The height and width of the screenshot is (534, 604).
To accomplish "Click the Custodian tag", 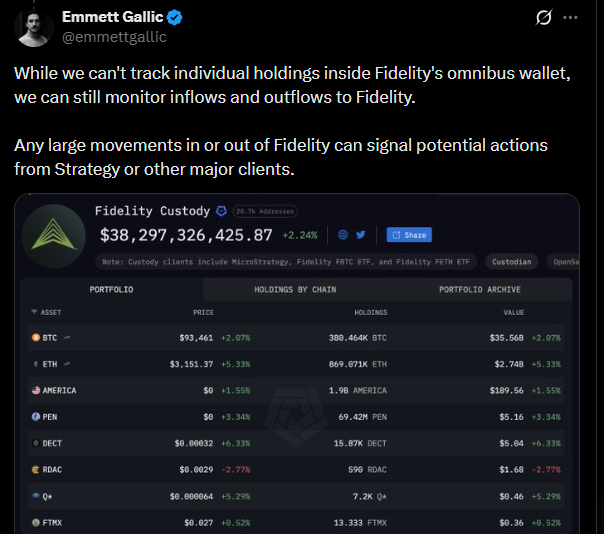I will tap(511, 262).
